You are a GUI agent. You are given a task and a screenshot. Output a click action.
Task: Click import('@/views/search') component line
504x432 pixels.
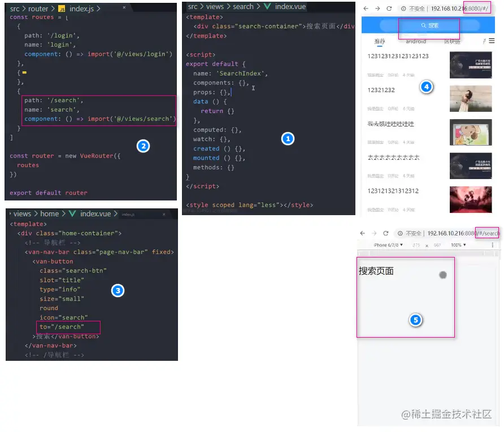point(100,119)
